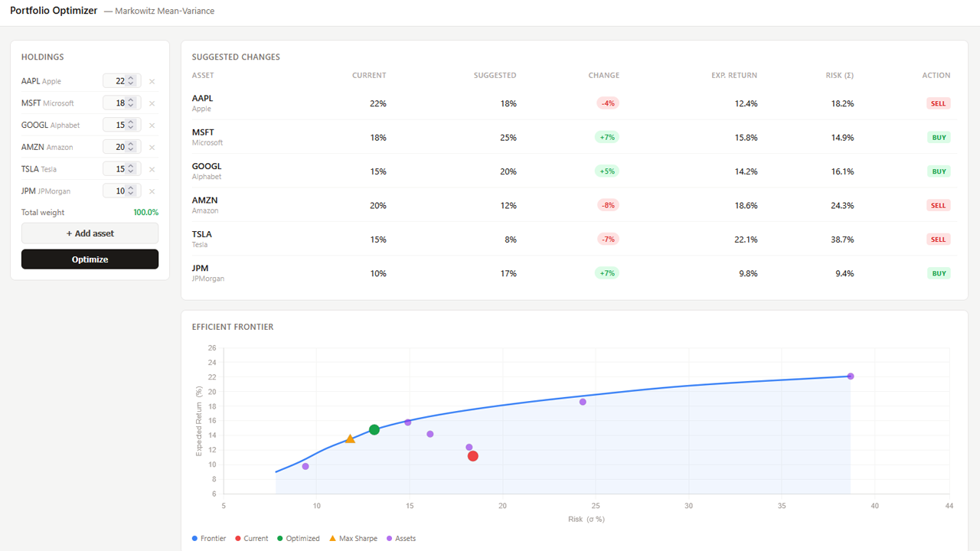Click the ASSET column header
This screenshot has width=980, height=551.
point(203,76)
